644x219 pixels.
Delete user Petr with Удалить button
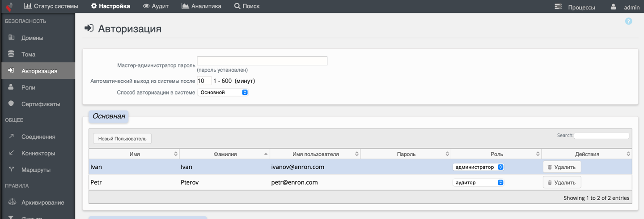[562, 182]
